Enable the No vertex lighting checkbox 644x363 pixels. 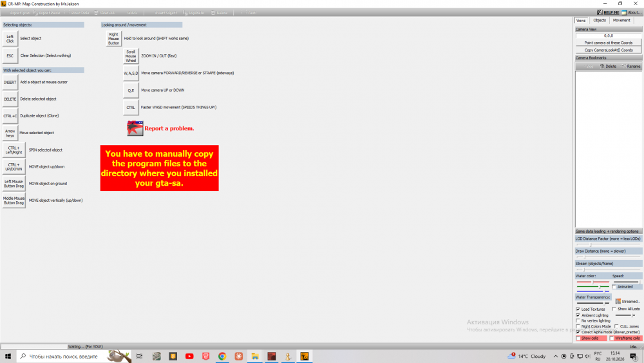click(578, 320)
